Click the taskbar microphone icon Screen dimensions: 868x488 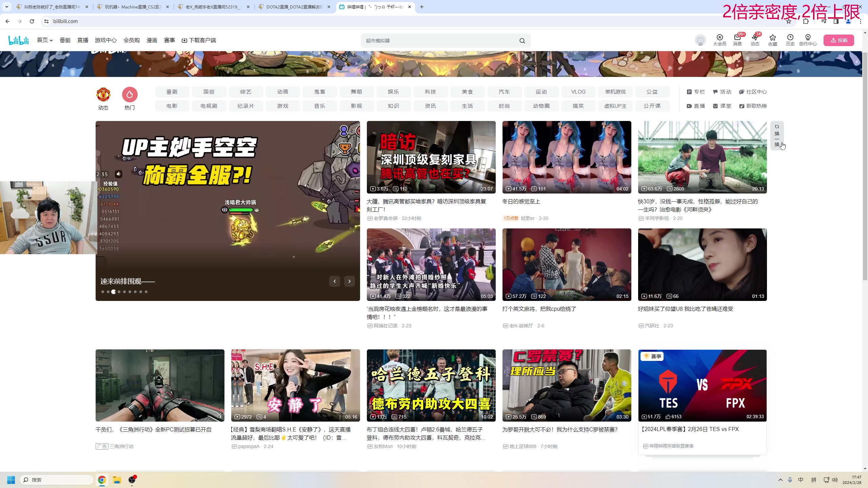pyautogui.click(x=790, y=480)
